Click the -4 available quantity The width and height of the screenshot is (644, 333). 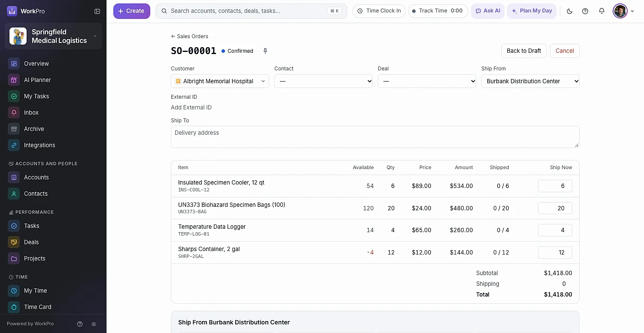pos(370,252)
